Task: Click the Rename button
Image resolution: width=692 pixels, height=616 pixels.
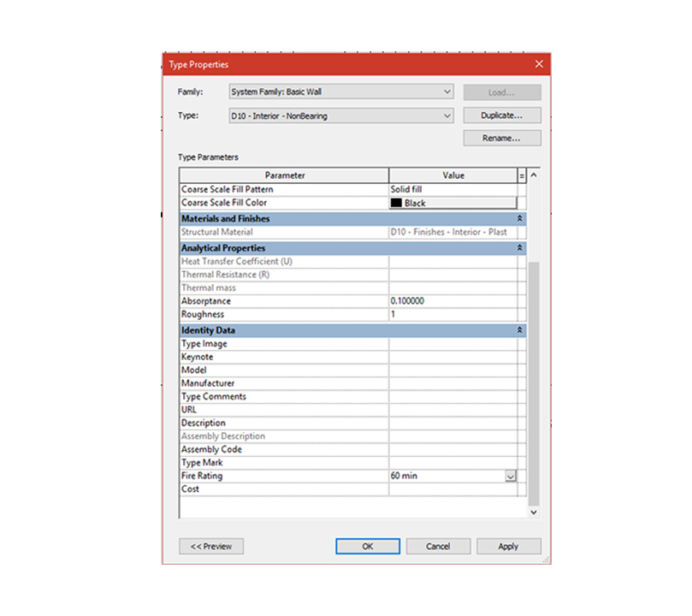Action: click(502, 138)
